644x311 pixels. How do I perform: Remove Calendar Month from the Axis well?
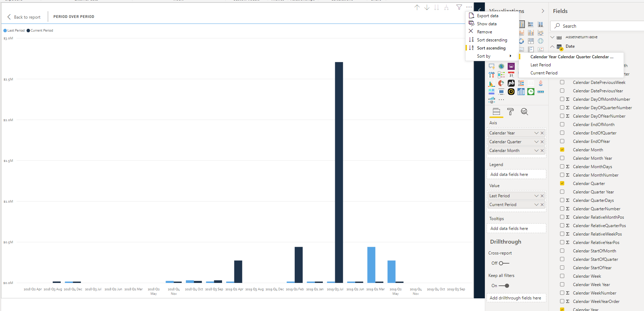pos(542,151)
